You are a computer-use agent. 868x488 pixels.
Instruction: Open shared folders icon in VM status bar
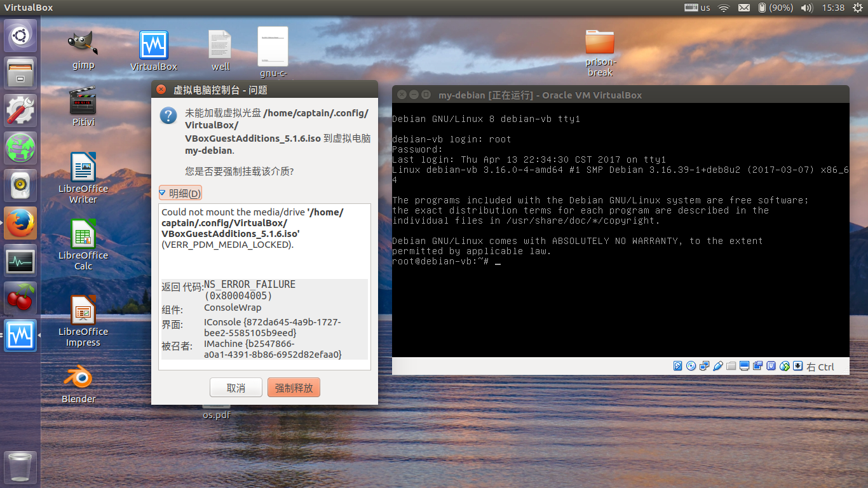coord(731,366)
